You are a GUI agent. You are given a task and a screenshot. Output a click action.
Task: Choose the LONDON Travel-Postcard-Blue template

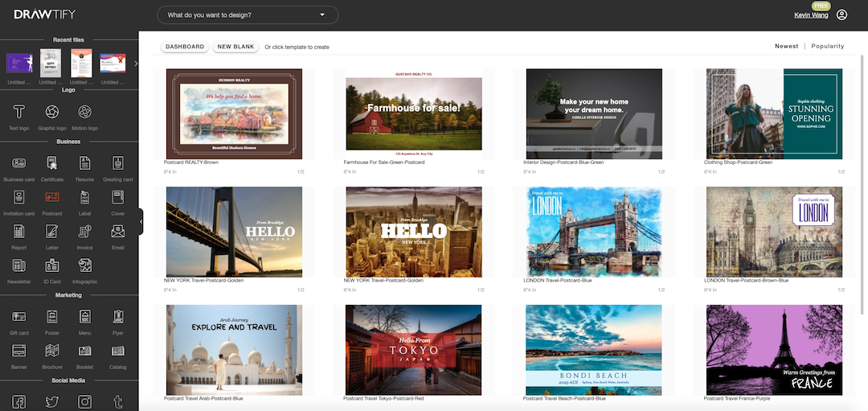(594, 232)
